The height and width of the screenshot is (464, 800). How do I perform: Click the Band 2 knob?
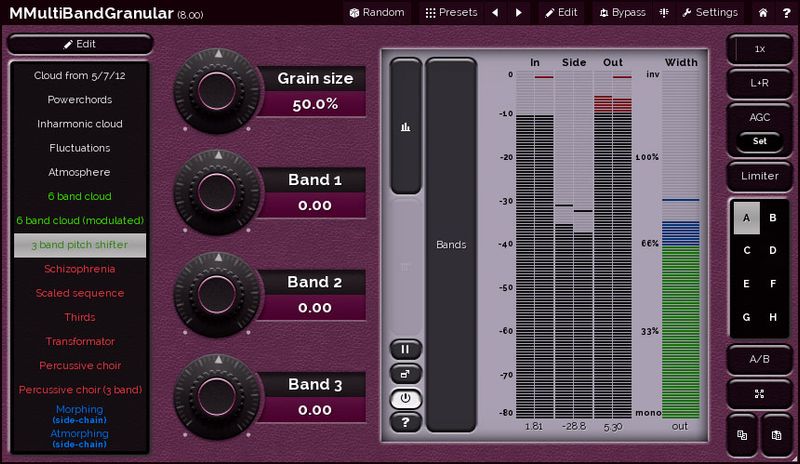217,295
